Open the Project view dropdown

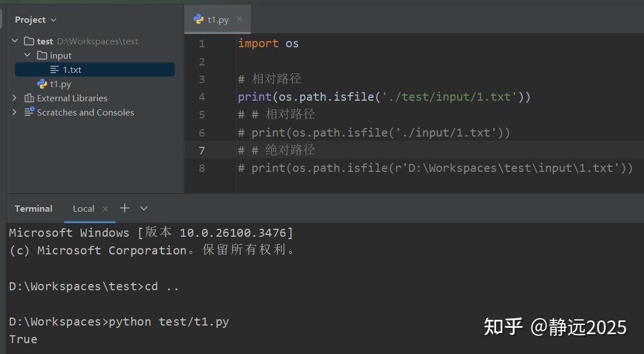[53, 19]
